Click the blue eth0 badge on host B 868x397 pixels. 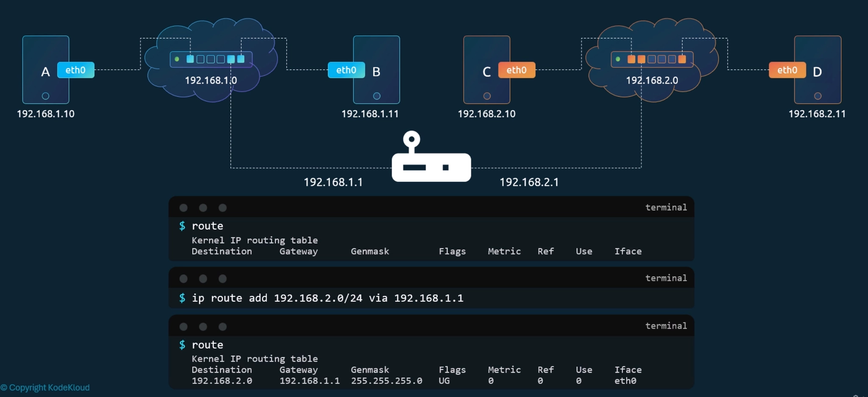coord(346,70)
